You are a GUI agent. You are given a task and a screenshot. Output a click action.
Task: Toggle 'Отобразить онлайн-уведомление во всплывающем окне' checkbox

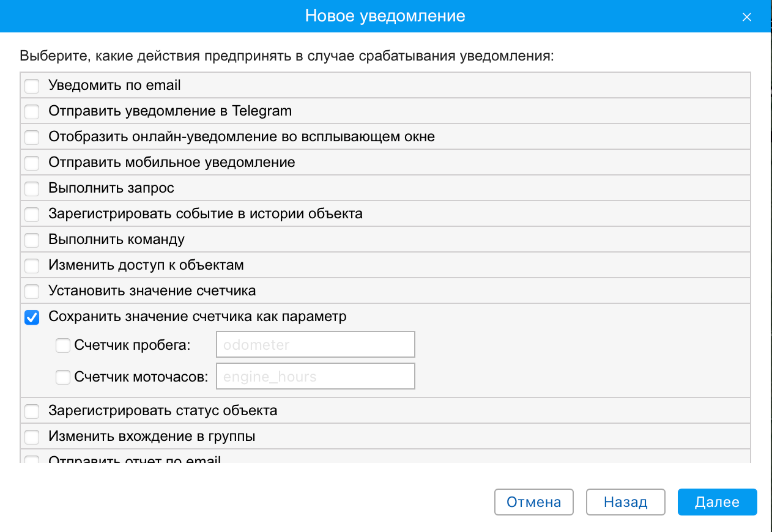click(32, 138)
